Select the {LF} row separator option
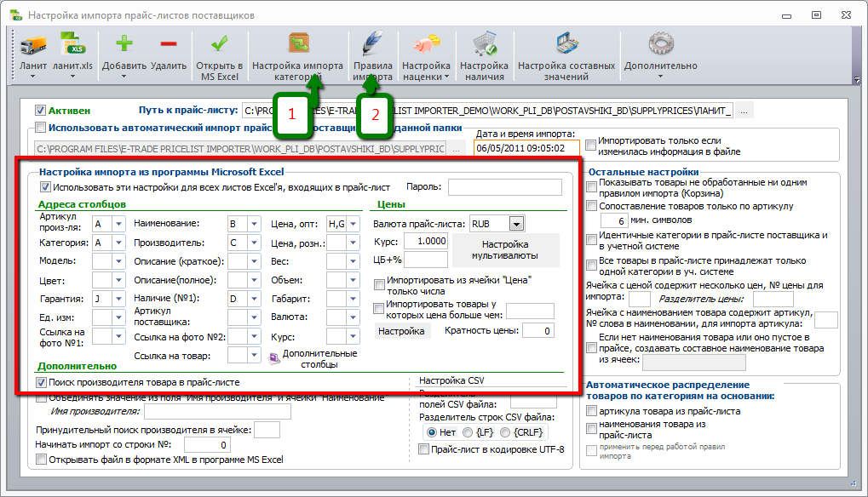 (x=467, y=432)
